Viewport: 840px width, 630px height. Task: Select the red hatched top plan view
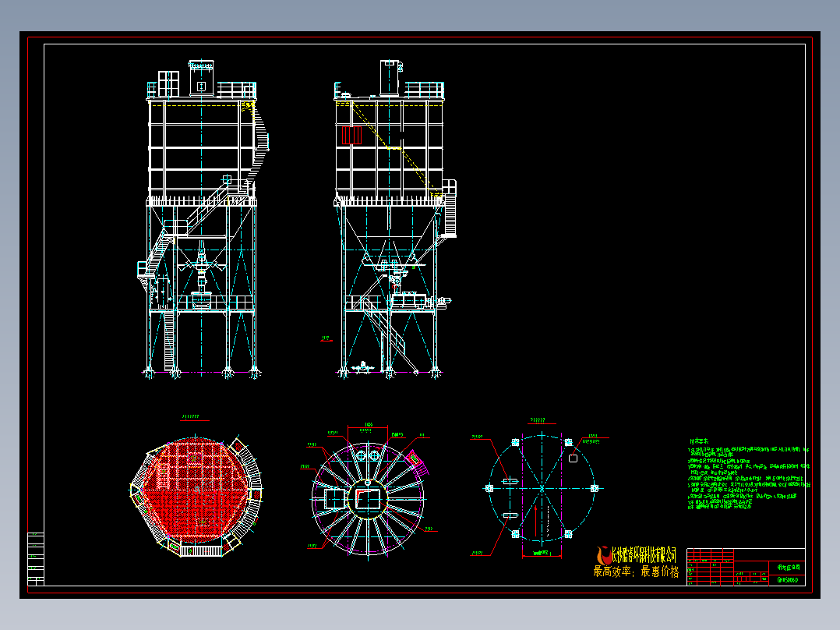[196, 496]
